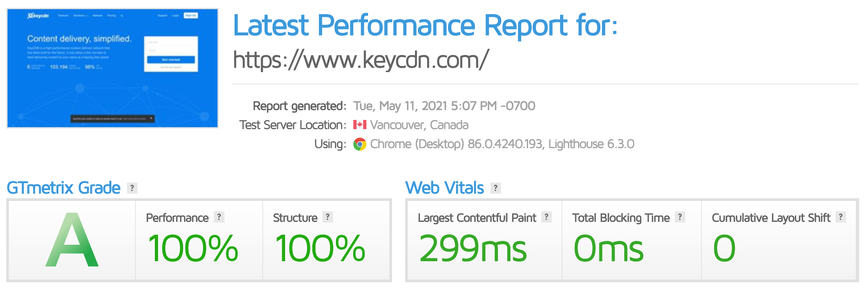The image size is (868, 293).
Task: Open the Performance score help question mark
Action: [219, 217]
